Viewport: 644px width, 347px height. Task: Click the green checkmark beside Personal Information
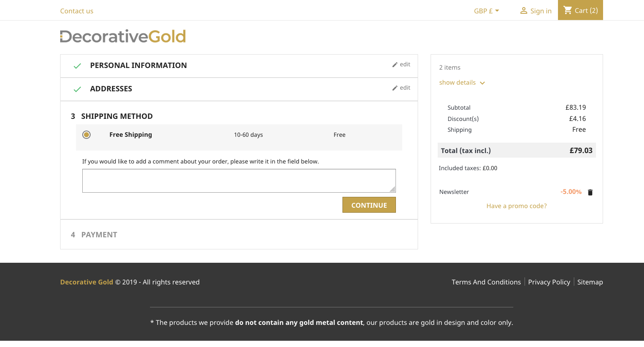(x=77, y=66)
